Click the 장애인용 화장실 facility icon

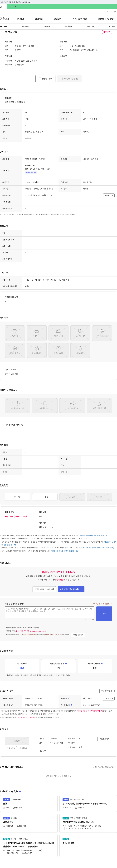(72, 405)
